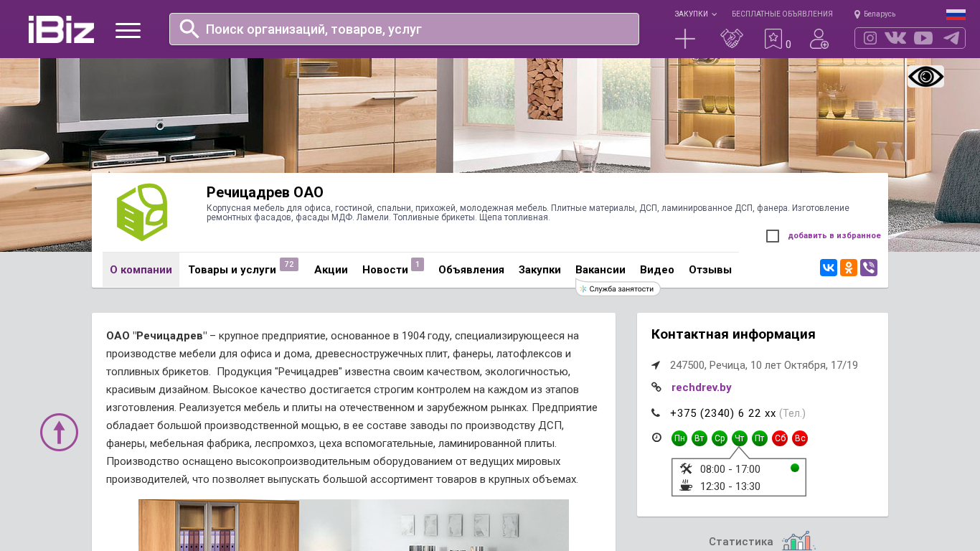Click the 12:30 - 13:30 lunch break
This screenshot has width=980, height=551.
[x=730, y=486]
